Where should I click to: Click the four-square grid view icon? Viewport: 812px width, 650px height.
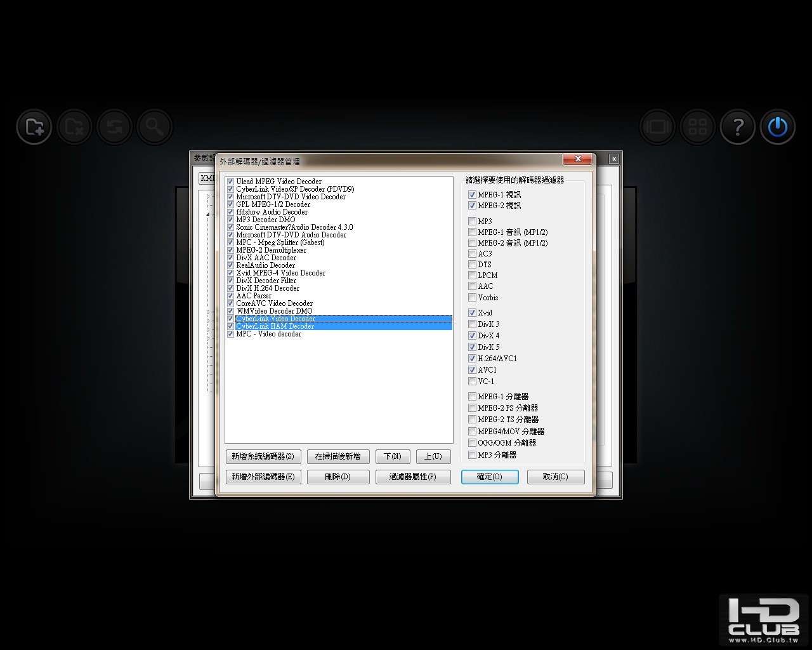coord(697,127)
